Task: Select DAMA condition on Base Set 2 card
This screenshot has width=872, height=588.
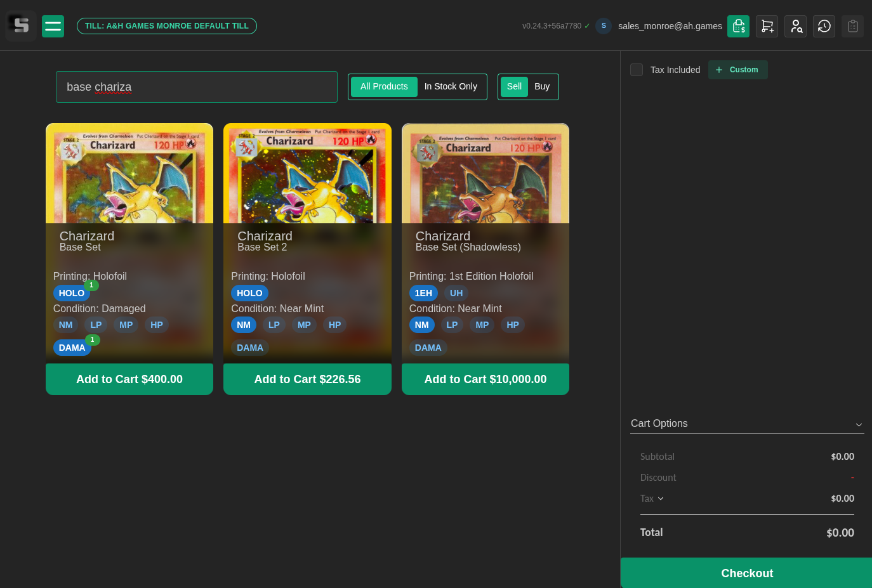Action: 250,348
